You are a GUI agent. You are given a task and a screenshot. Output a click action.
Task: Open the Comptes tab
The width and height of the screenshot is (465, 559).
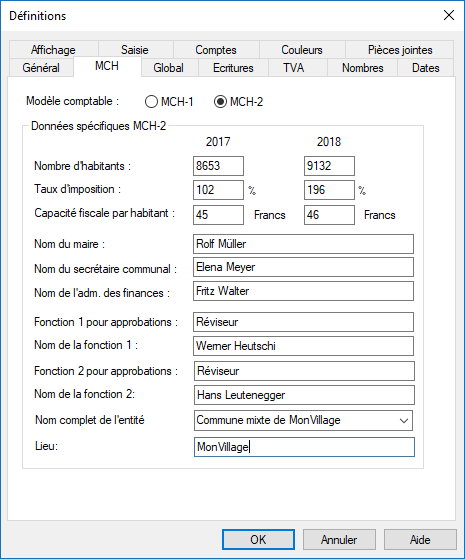point(216,50)
